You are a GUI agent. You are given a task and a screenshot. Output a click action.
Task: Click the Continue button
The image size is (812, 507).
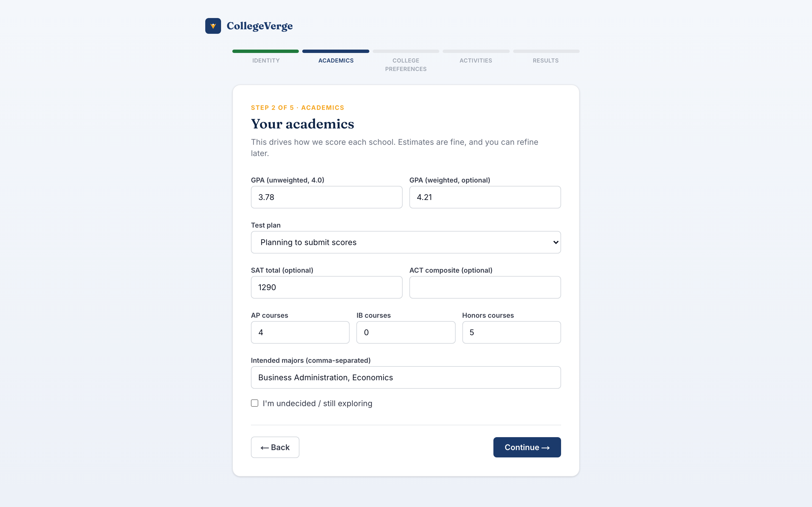coord(527,447)
